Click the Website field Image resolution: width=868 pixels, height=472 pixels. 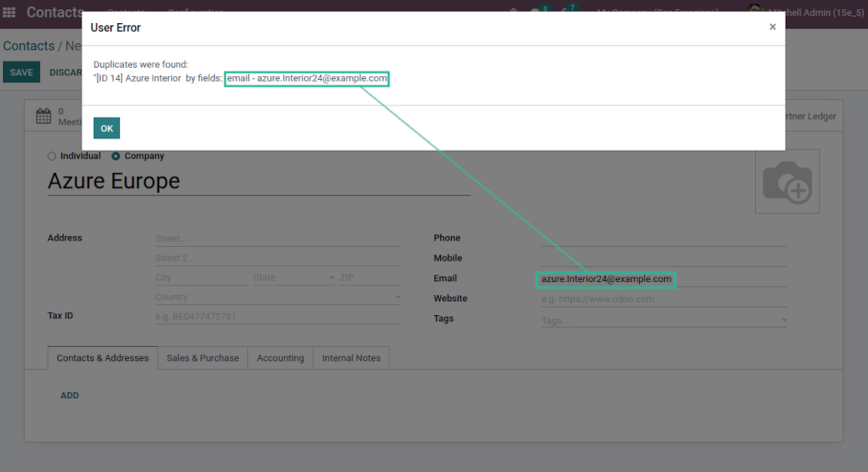click(x=664, y=299)
